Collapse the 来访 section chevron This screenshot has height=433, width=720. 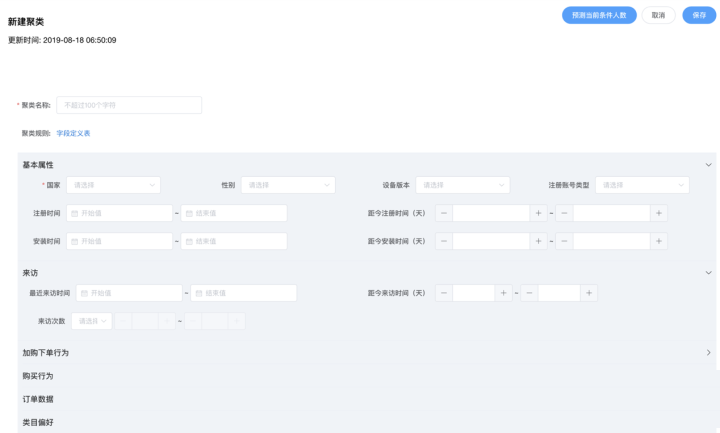pyautogui.click(x=709, y=272)
